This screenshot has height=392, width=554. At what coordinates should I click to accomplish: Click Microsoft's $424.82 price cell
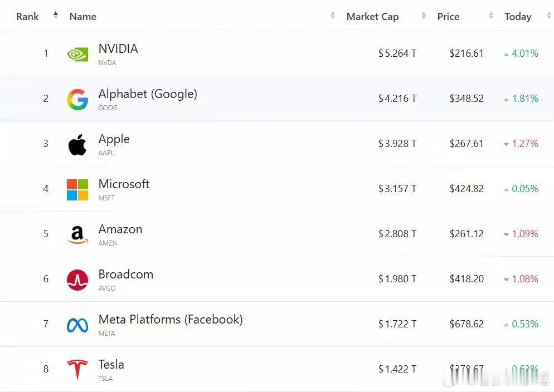pos(466,189)
